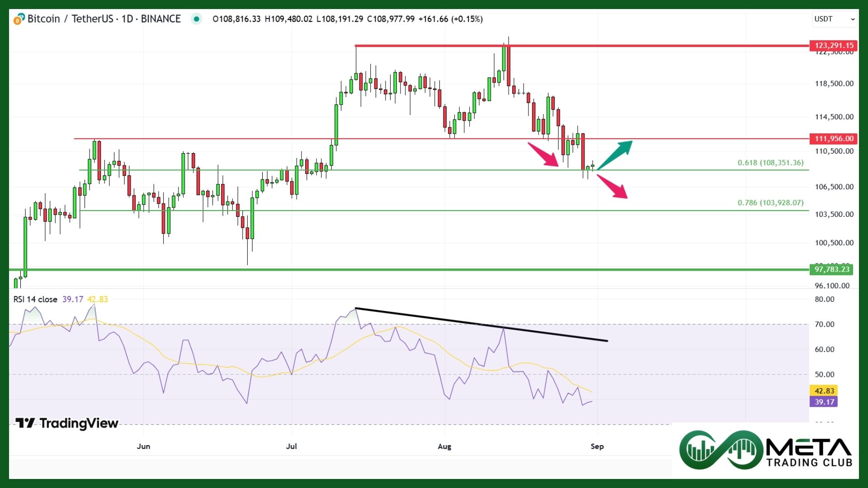Click the RSI 14 close legend
The image size is (868, 488).
35,299
